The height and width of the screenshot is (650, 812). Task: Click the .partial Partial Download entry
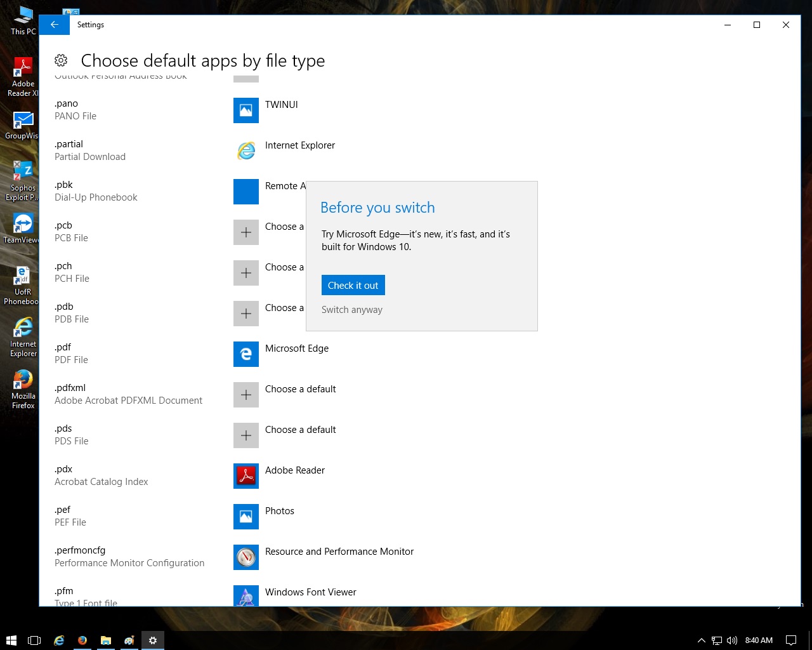pyautogui.click(x=90, y=150)
